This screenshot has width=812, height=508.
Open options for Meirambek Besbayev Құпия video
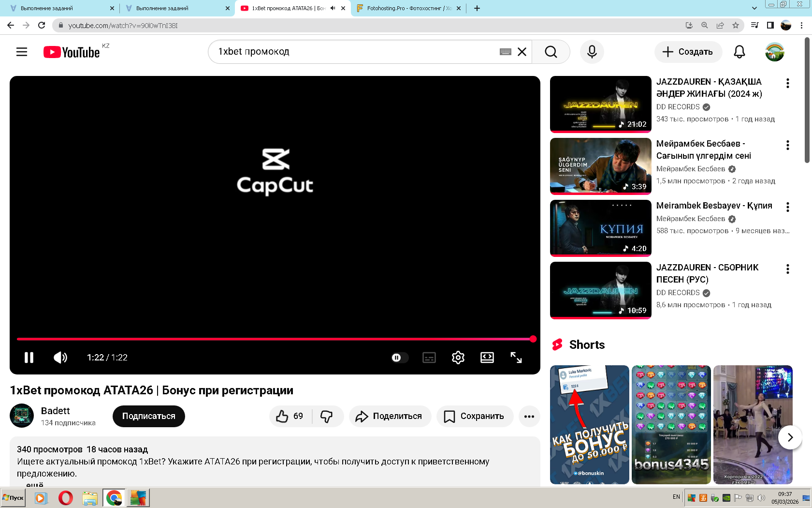point(788,207)
